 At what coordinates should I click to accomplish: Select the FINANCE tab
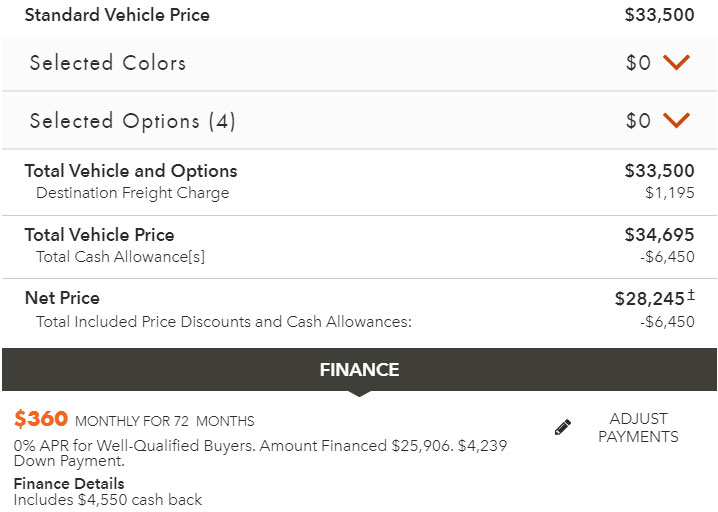pyautogui.click(x=359, y=370)
